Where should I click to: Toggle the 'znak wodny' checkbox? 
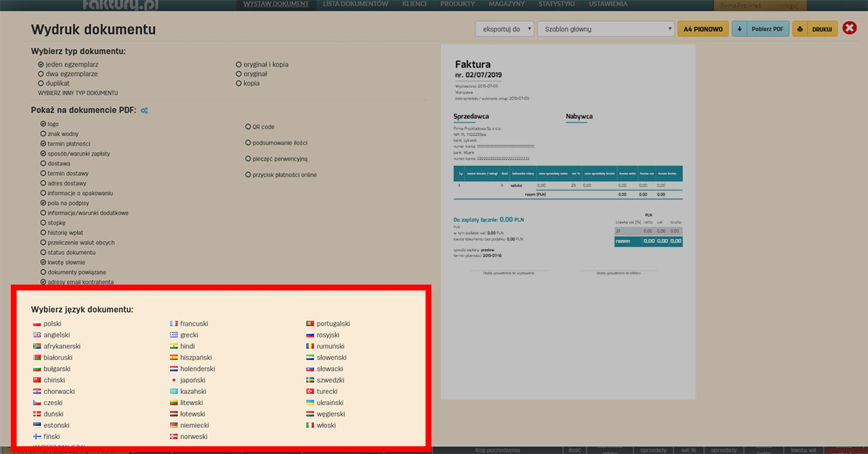tap(43, 134)
